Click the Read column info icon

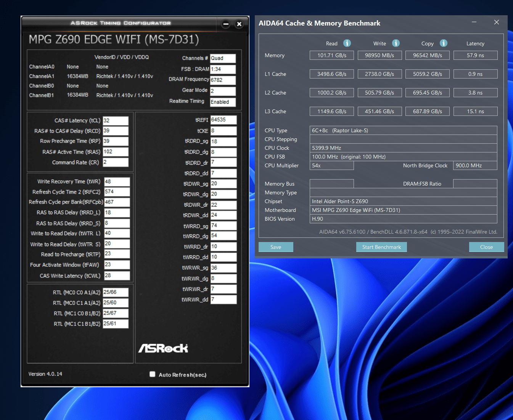[x=347, y=43]
